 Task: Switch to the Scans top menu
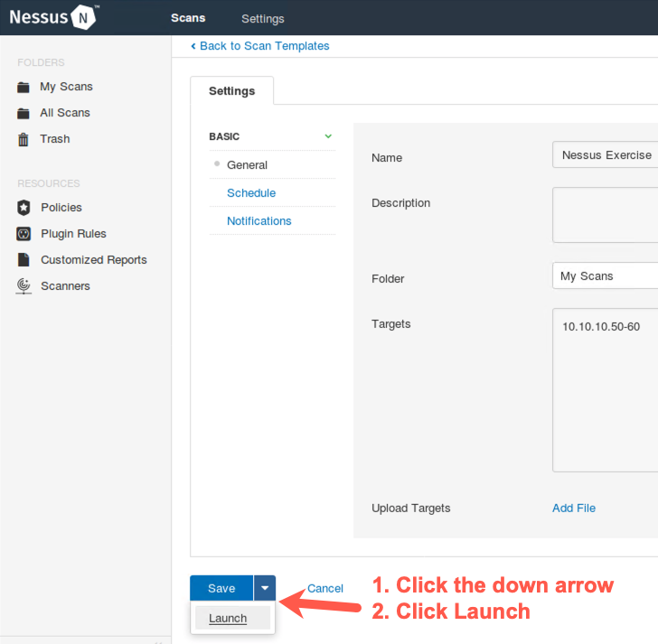188,18
